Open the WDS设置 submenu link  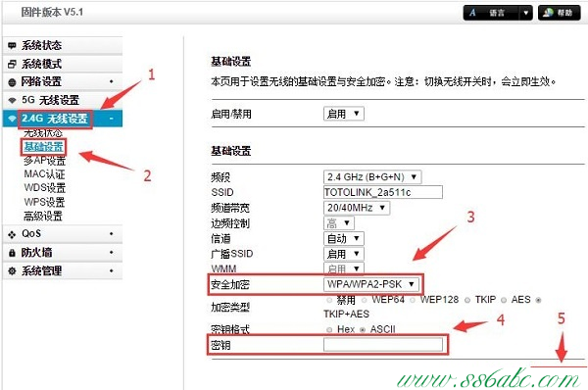[45, 187]
